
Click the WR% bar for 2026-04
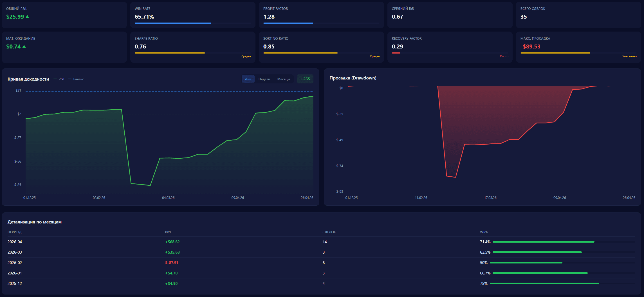click(564, 242)
